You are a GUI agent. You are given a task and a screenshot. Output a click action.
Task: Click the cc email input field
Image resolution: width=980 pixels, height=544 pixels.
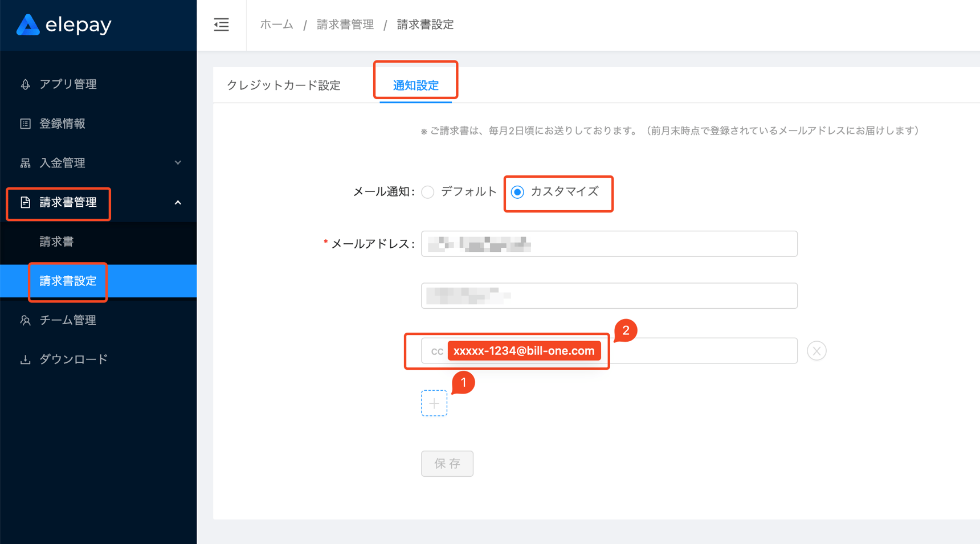point(684,350)
